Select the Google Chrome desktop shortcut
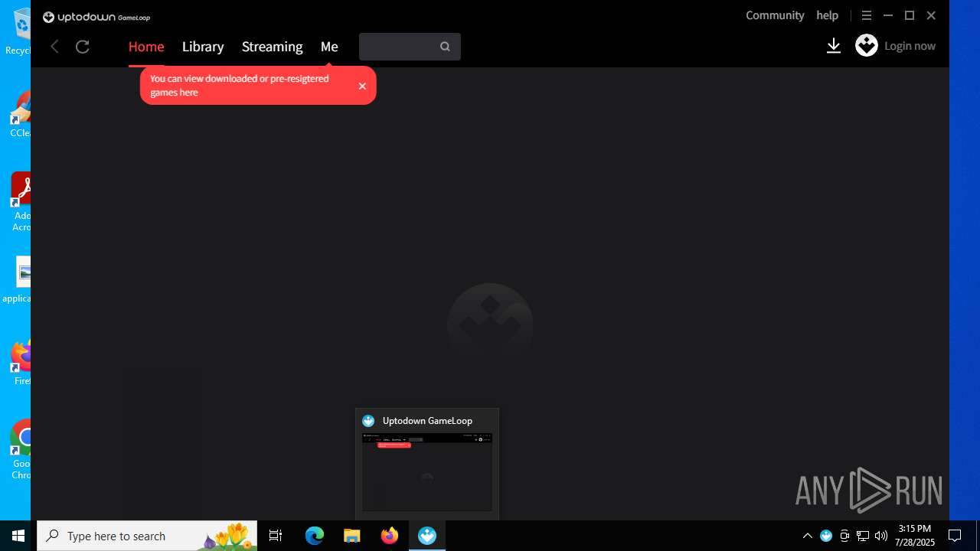The image size is (980, 551). tap(21, 450)
